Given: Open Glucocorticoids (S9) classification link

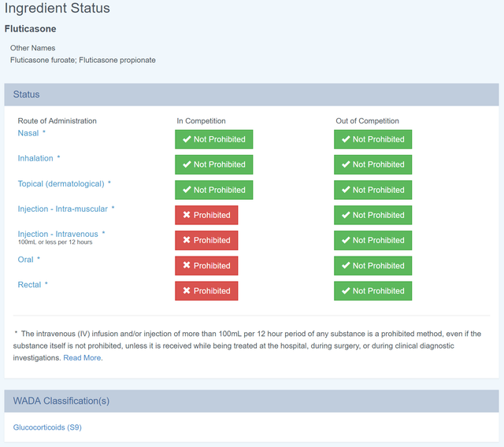Looking at the screenshot, I should (47, 427).
